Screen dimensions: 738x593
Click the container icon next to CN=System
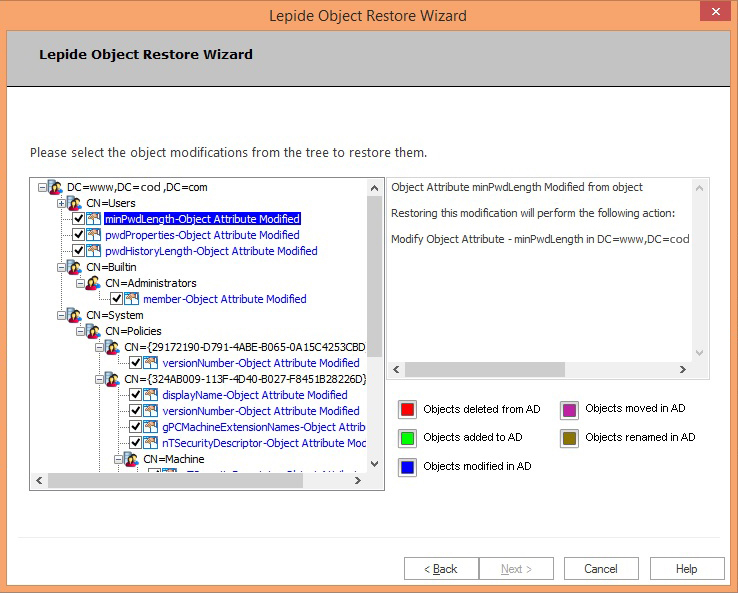click(74, 315)
